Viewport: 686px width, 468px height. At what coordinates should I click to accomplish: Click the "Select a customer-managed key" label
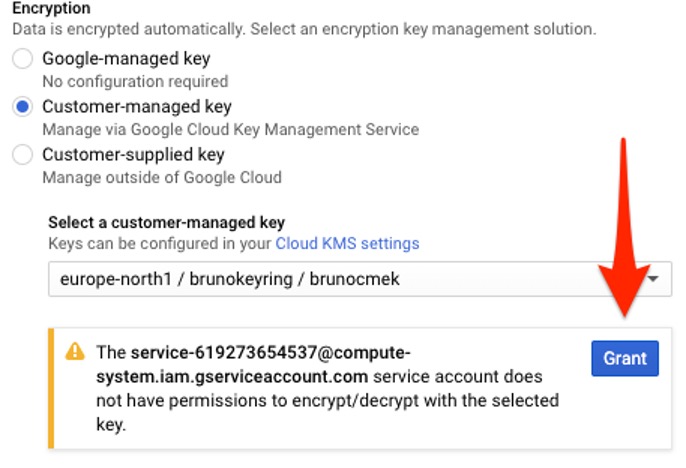click(x=166, y=222)
